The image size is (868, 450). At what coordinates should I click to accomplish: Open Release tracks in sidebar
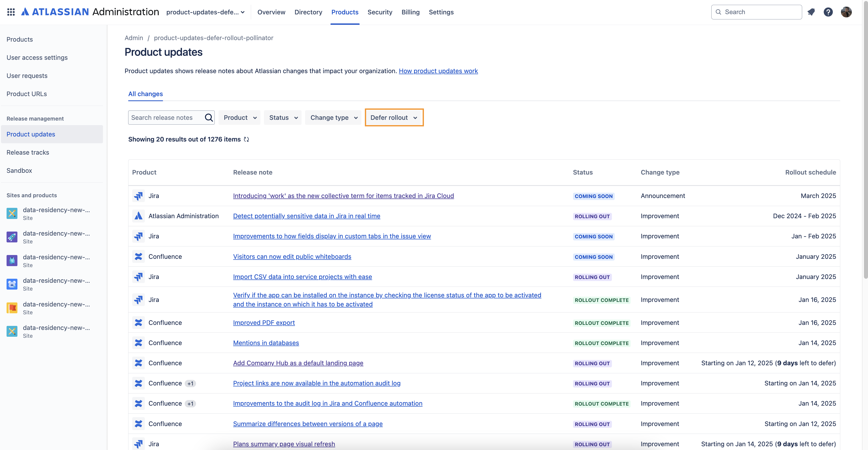coord(28,152)
